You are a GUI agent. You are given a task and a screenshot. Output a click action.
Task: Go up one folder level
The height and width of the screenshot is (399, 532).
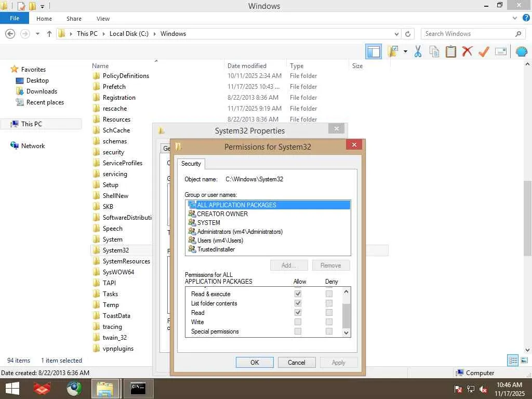tap(49, 34)
